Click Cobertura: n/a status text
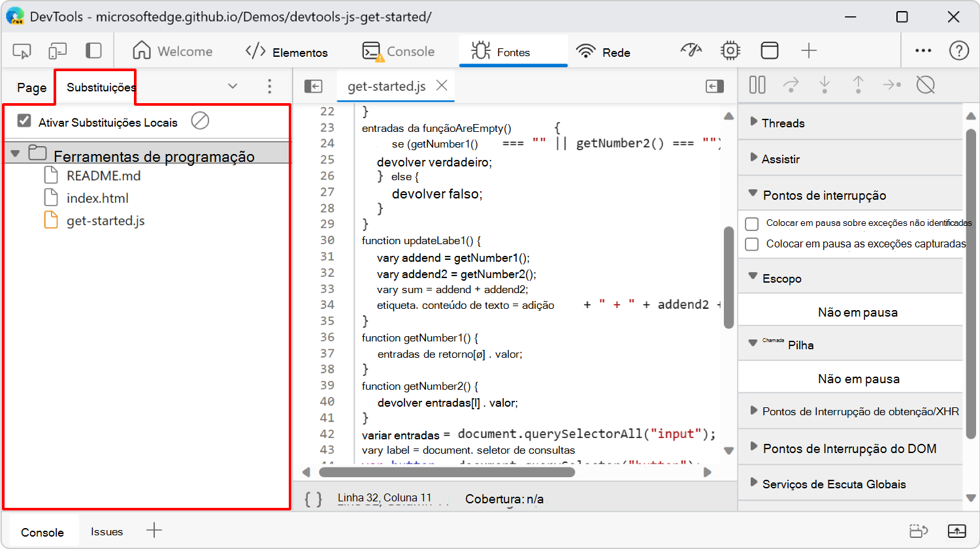This screenshot has width=980, height=549. [504, 499]
